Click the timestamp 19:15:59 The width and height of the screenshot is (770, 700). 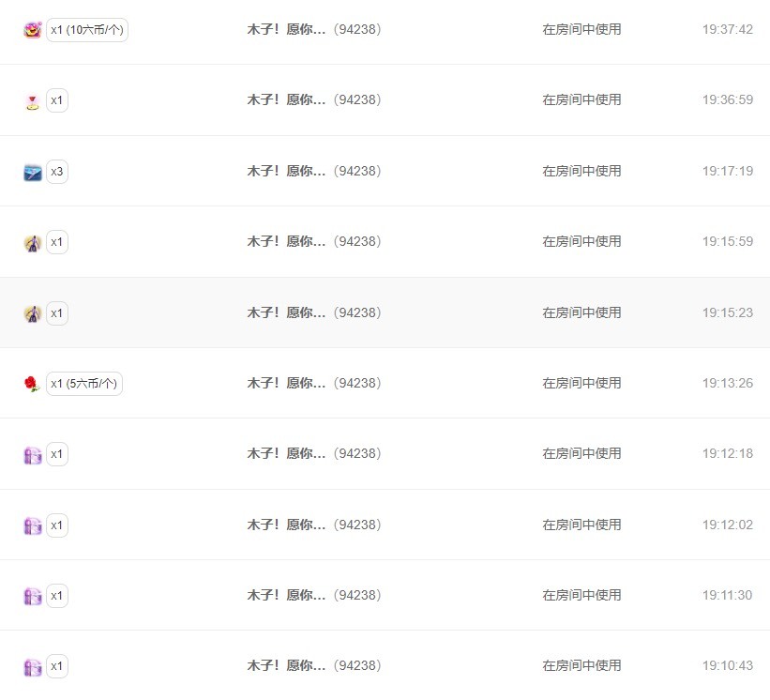point(727,241)
